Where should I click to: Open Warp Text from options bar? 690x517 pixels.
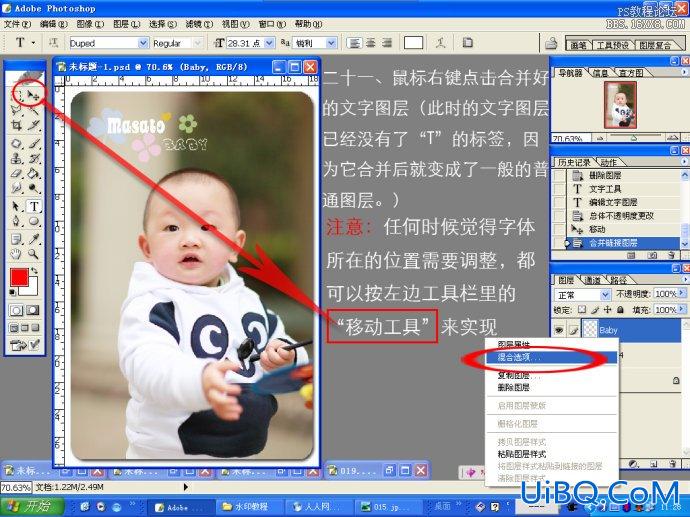click(440, 43)
